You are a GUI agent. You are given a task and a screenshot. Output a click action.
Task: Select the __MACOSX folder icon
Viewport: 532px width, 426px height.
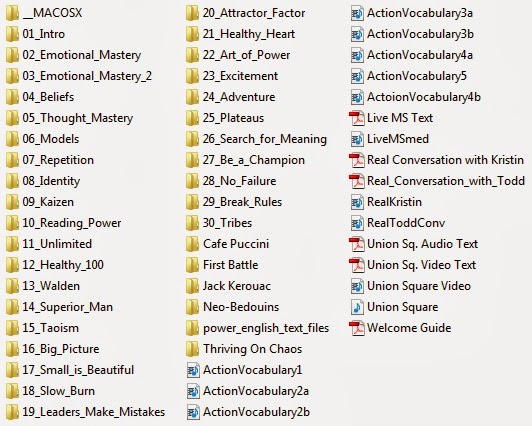tap(13, 13)
